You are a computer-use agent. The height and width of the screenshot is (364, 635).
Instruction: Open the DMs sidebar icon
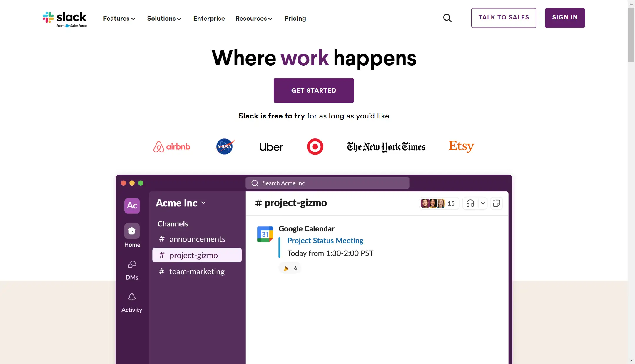click(x=132, y=264)
